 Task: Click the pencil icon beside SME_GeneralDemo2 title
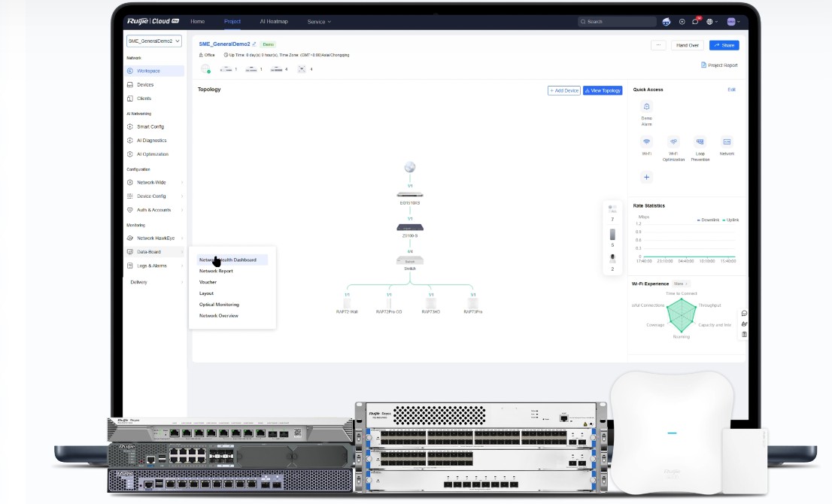(x=254, y=44)
